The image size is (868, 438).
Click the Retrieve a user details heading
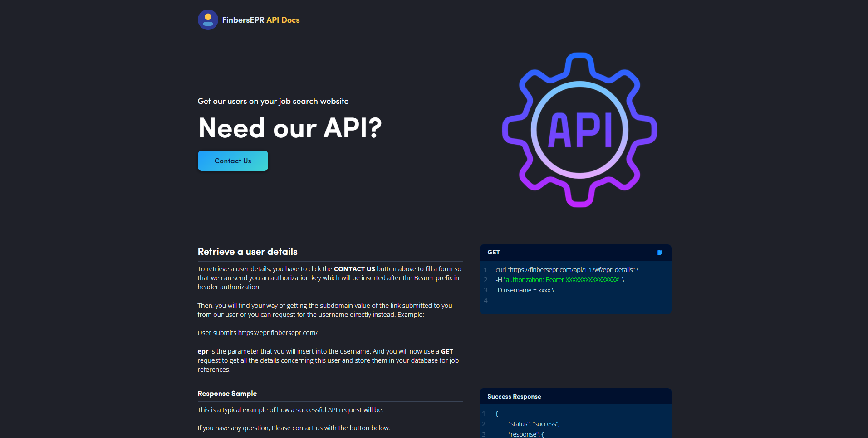pos(247,251)
